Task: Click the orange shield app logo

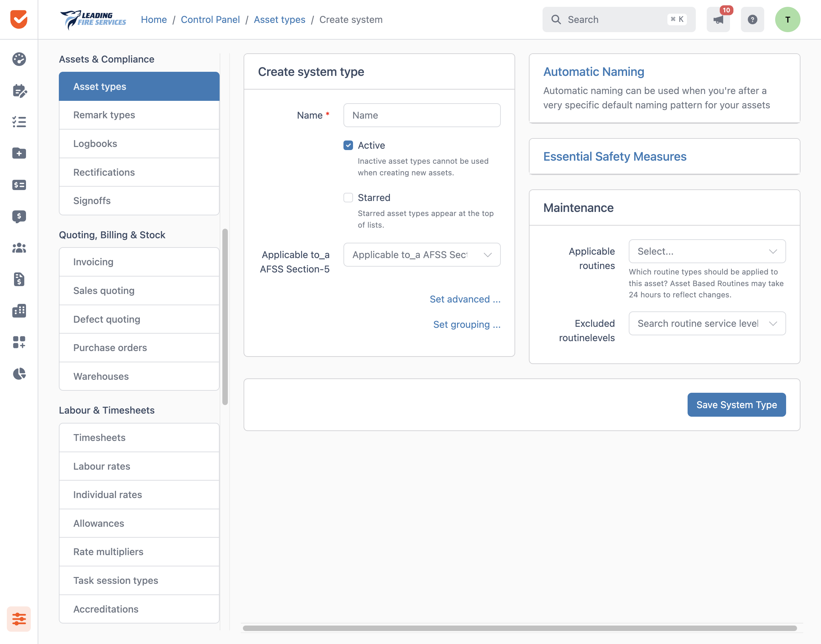Action: [x=19, y=19]
